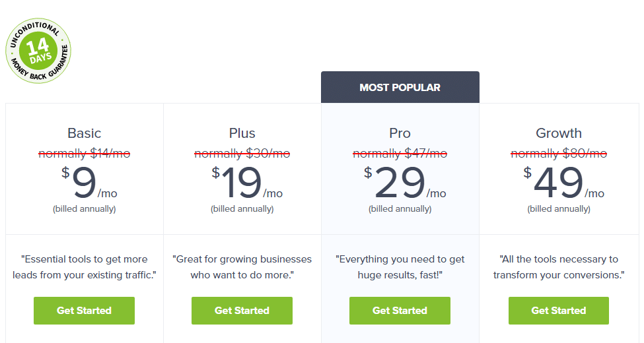Click Get Started under Pro plan

point(400,311)
